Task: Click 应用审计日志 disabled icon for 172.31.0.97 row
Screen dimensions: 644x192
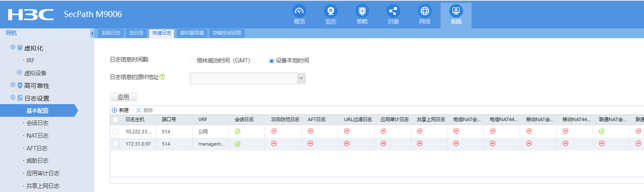Action: tap(383, 143)
